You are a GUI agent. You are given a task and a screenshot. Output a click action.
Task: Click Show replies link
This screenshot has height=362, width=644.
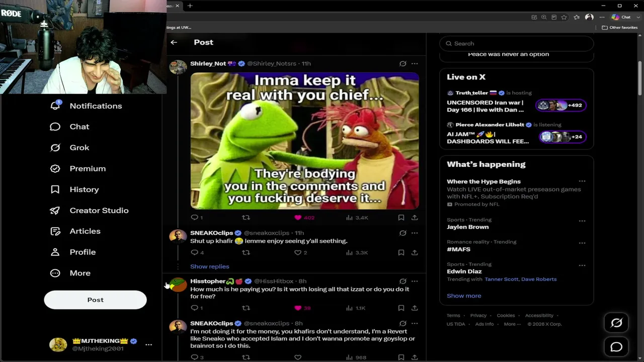[210, 266]
